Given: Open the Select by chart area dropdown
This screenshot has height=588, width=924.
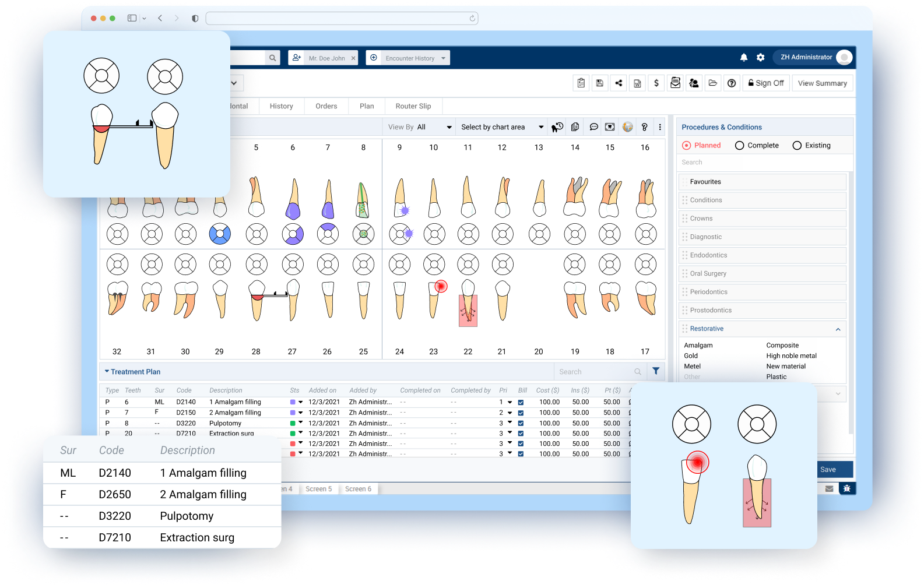Looking at the screenshot, I should point(502,127).
